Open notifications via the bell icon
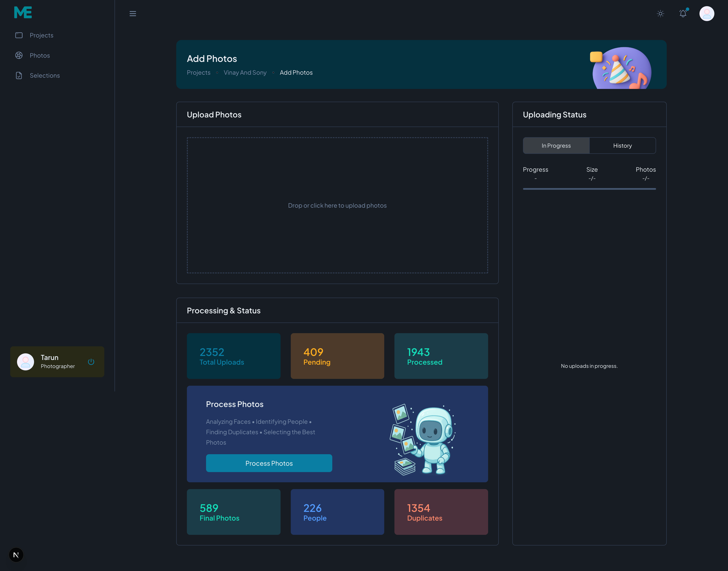 (683, 14)
